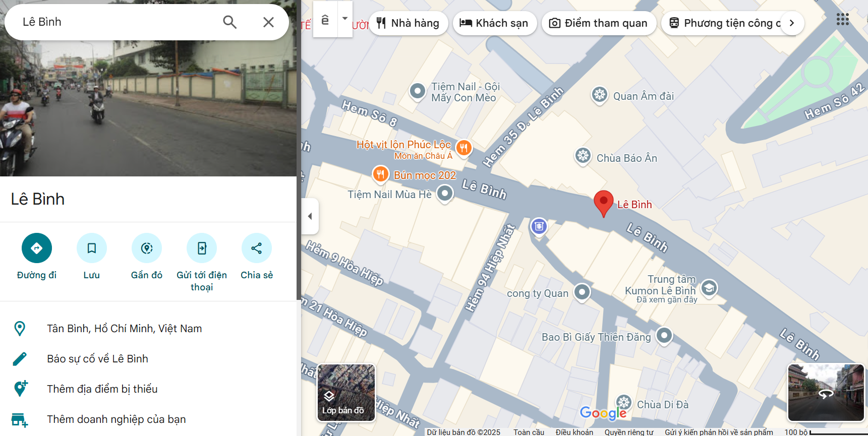Click Gửi tới điện thoại icon

point(202,248)
